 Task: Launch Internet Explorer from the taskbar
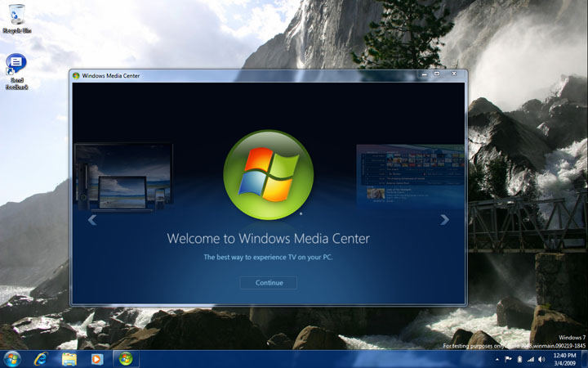pyautogui.click(x=41, y=359)
